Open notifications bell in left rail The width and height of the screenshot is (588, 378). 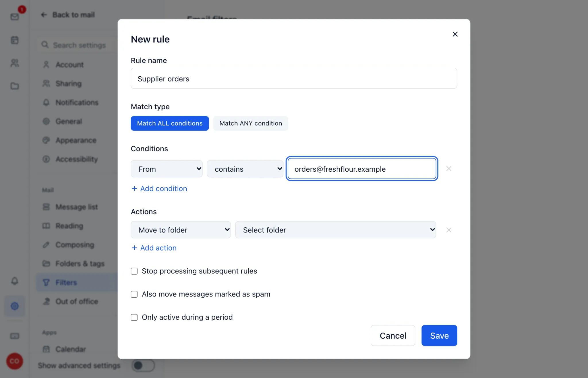tap(15, 281)
